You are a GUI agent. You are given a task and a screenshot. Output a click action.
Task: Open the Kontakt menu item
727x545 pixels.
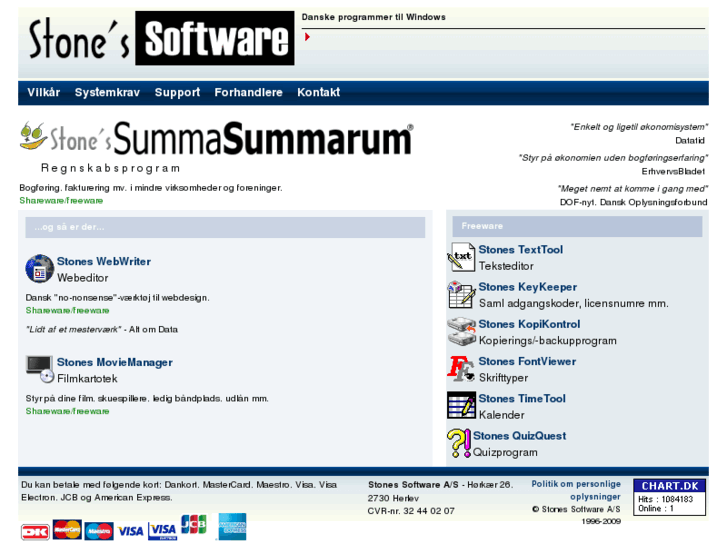pos(319,92)
